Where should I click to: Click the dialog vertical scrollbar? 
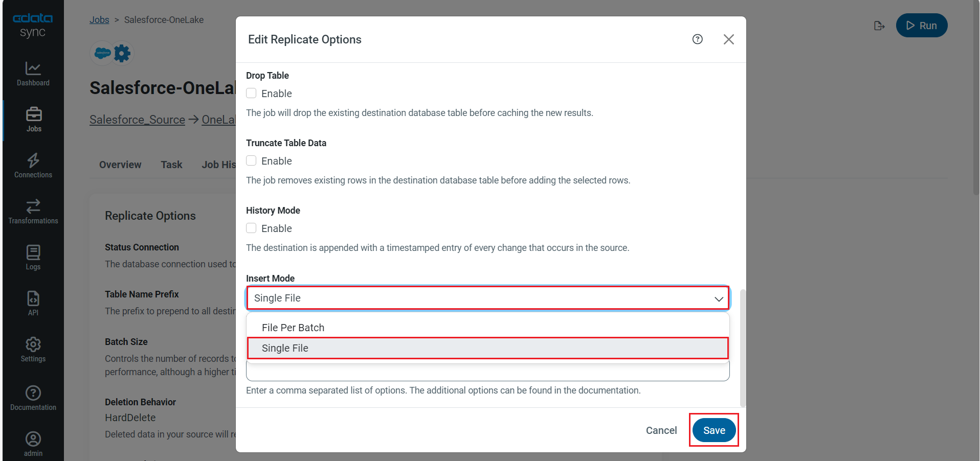tap(743, 348)
